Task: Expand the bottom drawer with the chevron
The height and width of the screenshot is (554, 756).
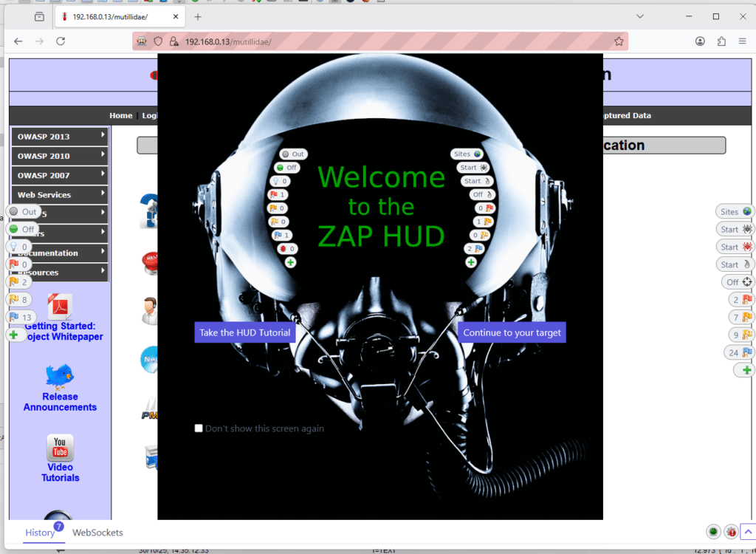Action: [x=747, y=532]
